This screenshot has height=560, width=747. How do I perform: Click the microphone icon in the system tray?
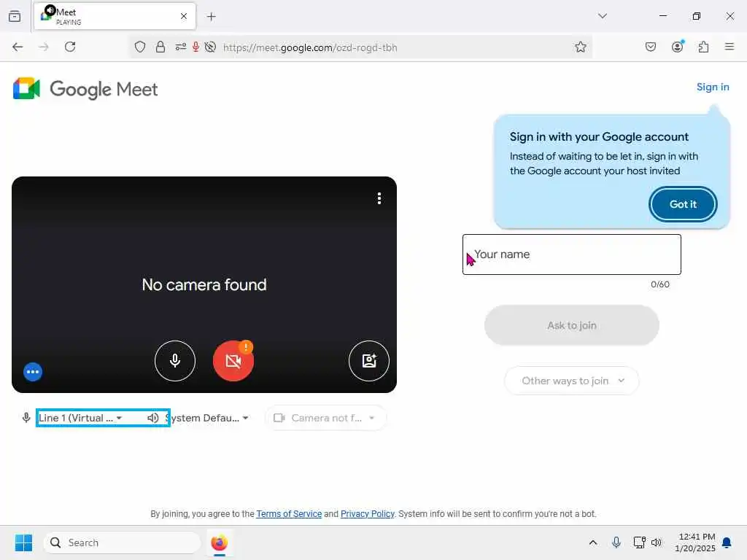[x=616, y=542]
